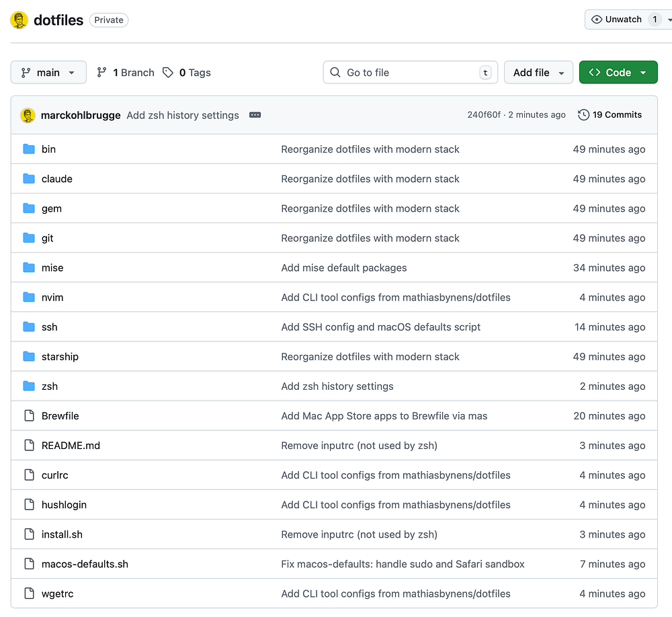Click the README.md file icon

[x=29, y=446]
